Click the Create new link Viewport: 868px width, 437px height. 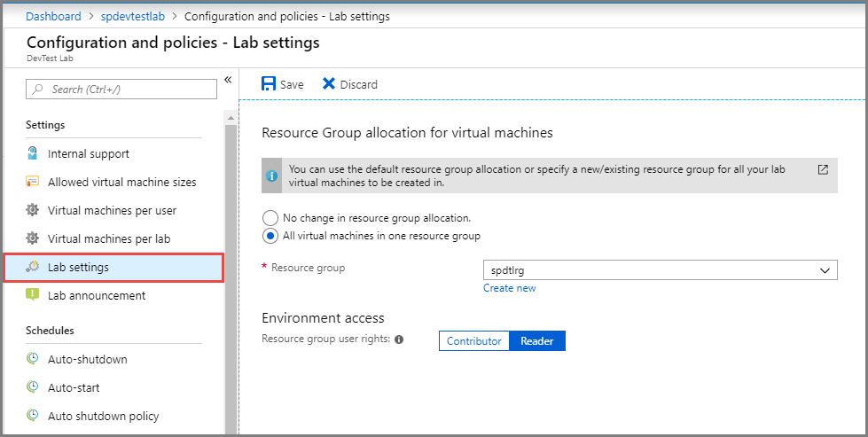[x=509, y=288]
